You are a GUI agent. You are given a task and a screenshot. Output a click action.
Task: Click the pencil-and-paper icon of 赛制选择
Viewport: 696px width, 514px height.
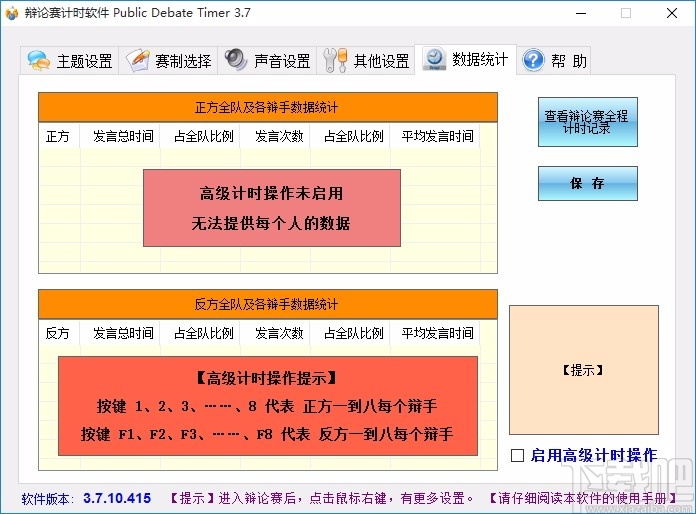pyautogui.click(x=138, y=60)
